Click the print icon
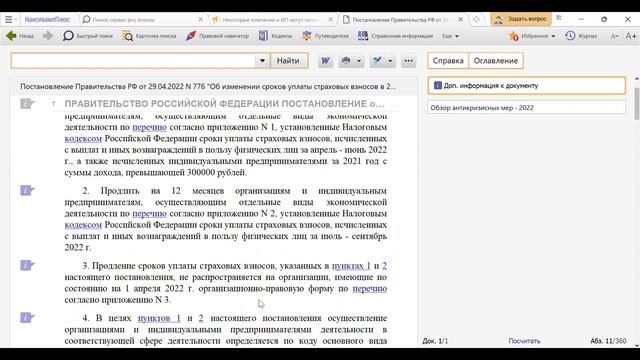640x360 pixels. point(346,61)
